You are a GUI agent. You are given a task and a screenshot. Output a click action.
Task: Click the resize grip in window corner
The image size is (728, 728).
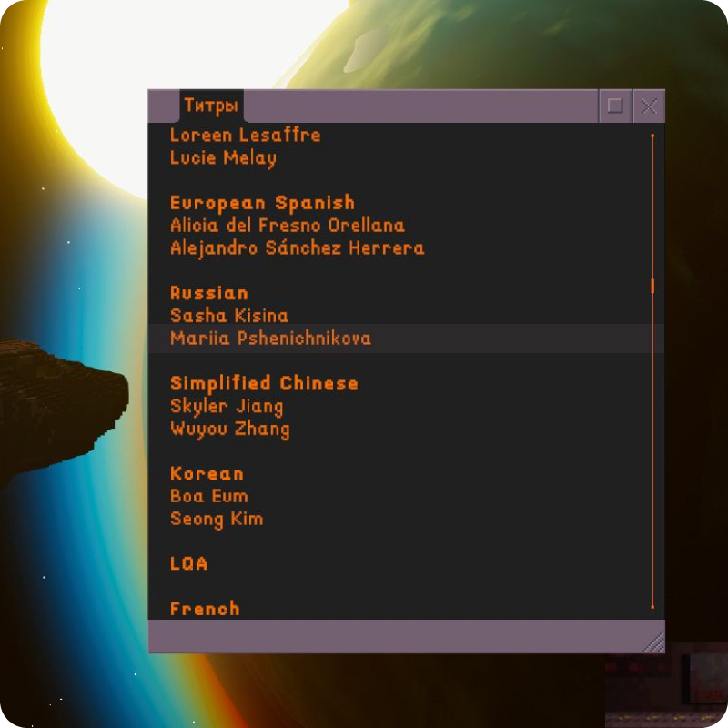(x=653, y=642)
